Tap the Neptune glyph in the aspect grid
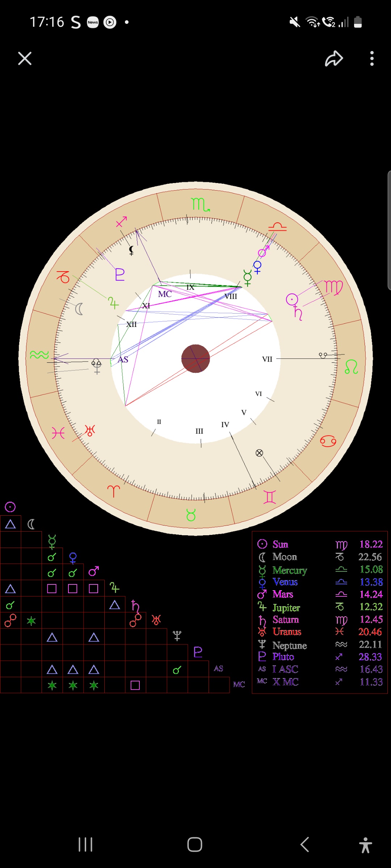The image size is (391, 868). pyautogui.click(x=177, y=635)
